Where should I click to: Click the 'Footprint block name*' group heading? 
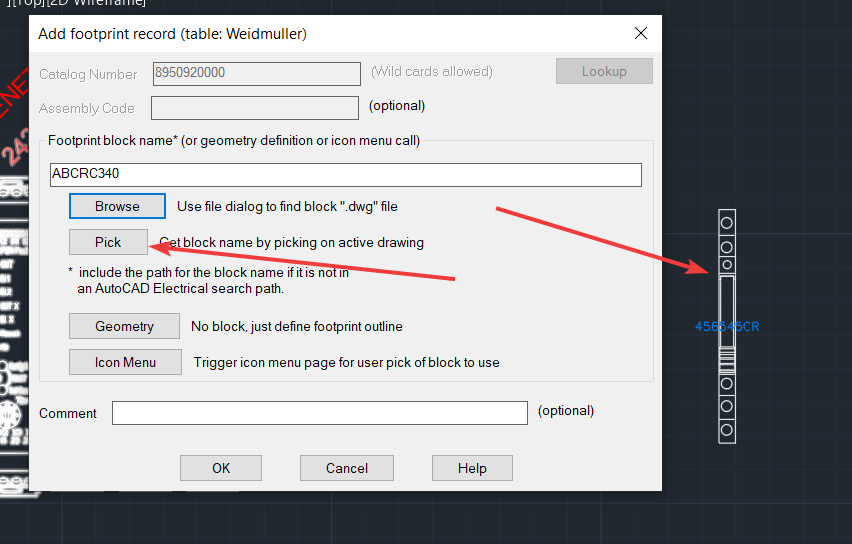pyautogui.click(x=234, y=140)
